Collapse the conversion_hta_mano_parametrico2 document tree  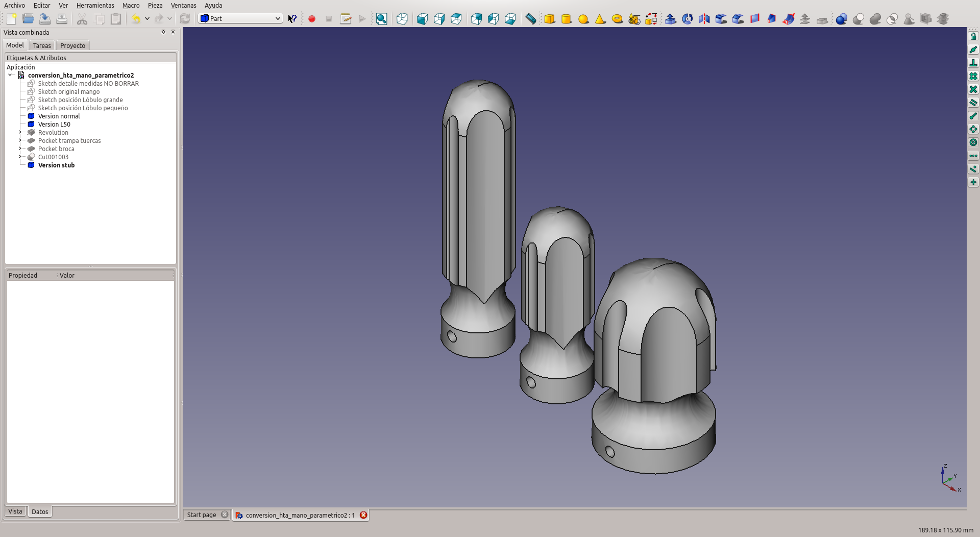point(10,75)
